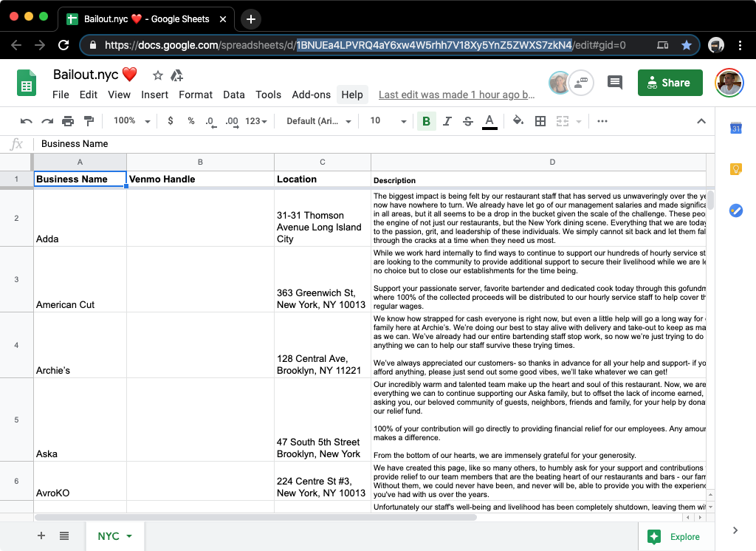Click the collaborator avatar photo
Screen dimensions: 756x551
pyautogui.click(x=560, y=83)
